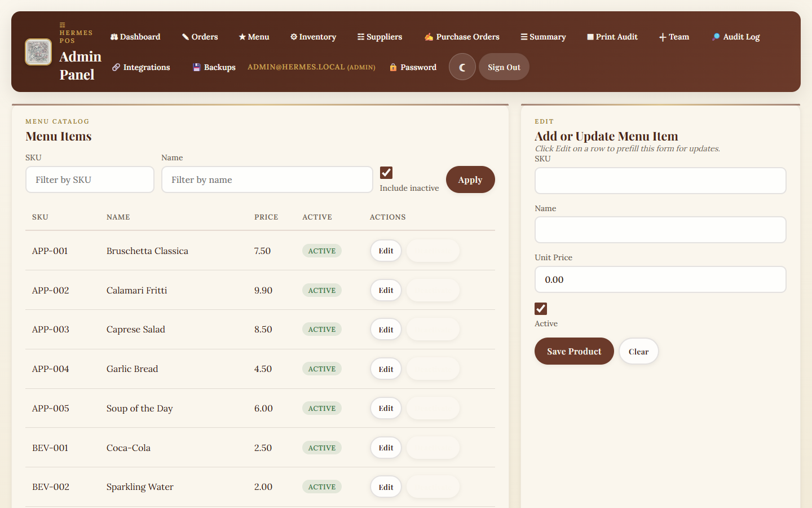
Task: Uncheck the Include inactive checkbox
Action: point(386,173)
